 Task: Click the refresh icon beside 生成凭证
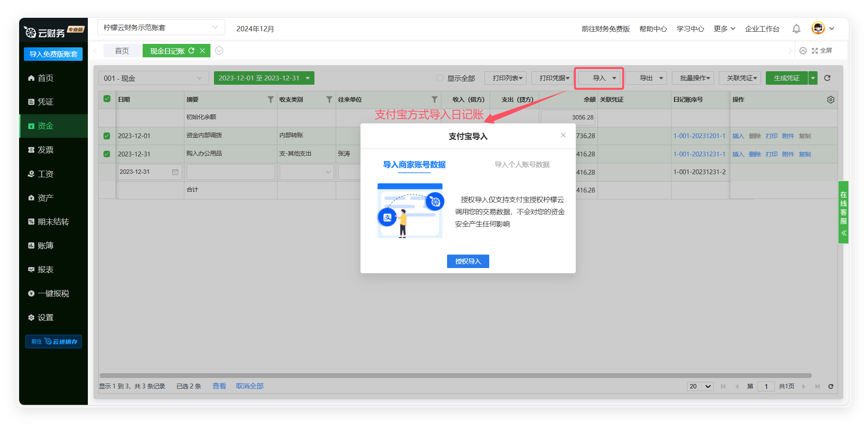click(x=827, y=78)
